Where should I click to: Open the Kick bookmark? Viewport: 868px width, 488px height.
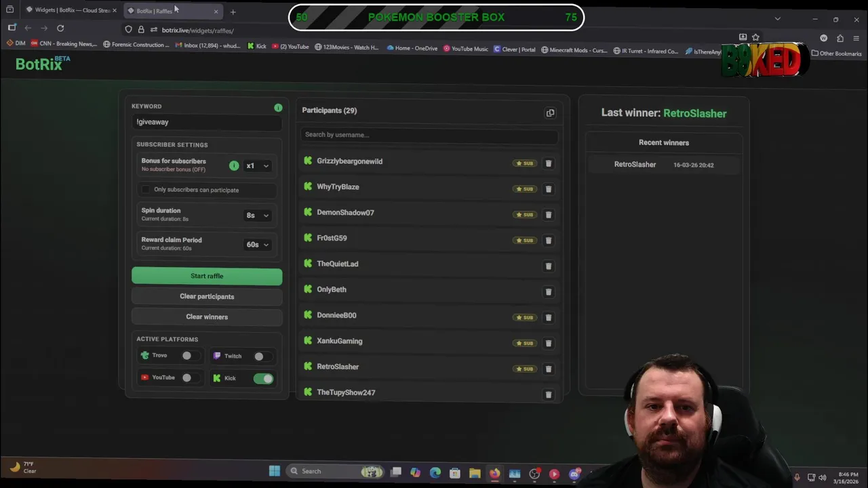256,47
